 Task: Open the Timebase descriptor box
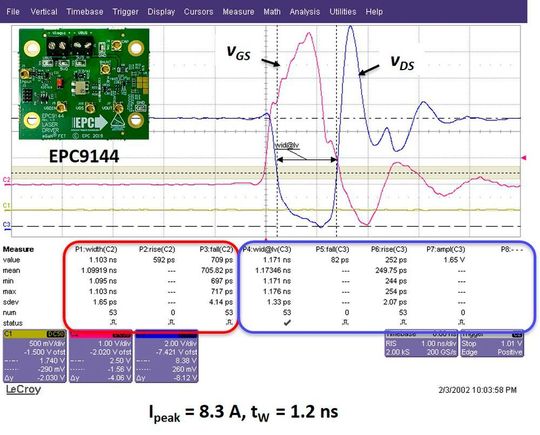coord(421,344)
